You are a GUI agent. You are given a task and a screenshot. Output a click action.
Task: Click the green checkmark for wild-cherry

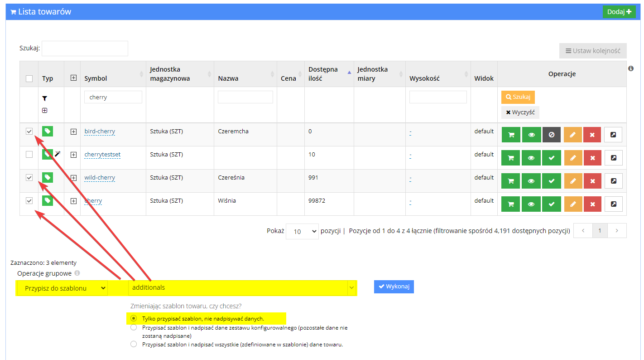click(552, 181)
